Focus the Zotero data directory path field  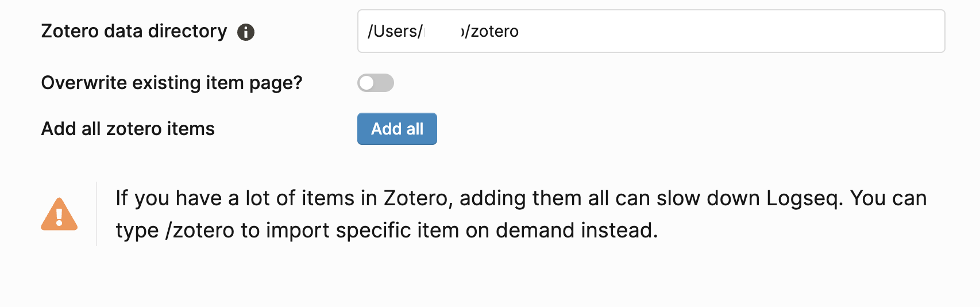click(651, 31)
